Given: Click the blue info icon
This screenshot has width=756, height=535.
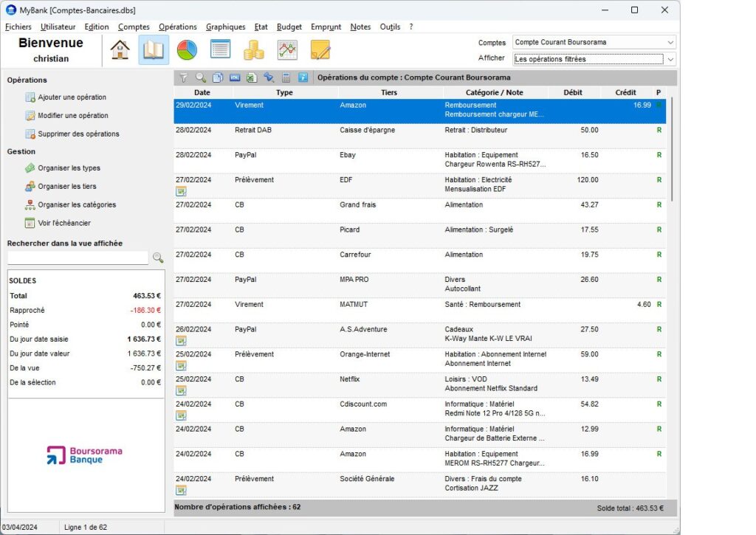Looking at the screenshot, I should [303, 77].
